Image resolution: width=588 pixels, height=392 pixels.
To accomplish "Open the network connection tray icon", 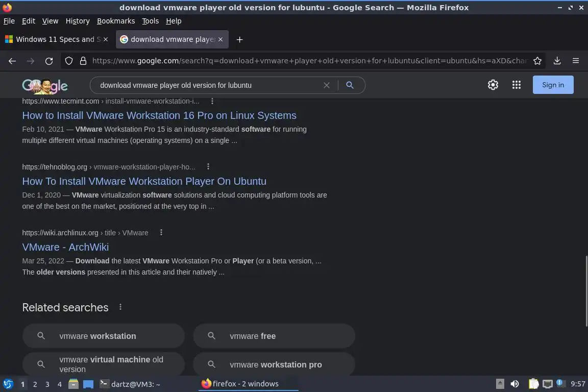I will click(548, 384).
